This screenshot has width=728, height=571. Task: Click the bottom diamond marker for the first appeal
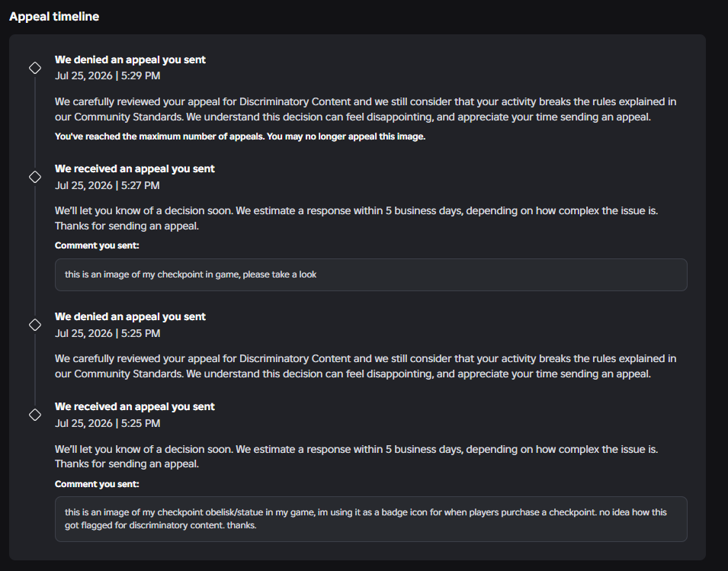(35, 415)
